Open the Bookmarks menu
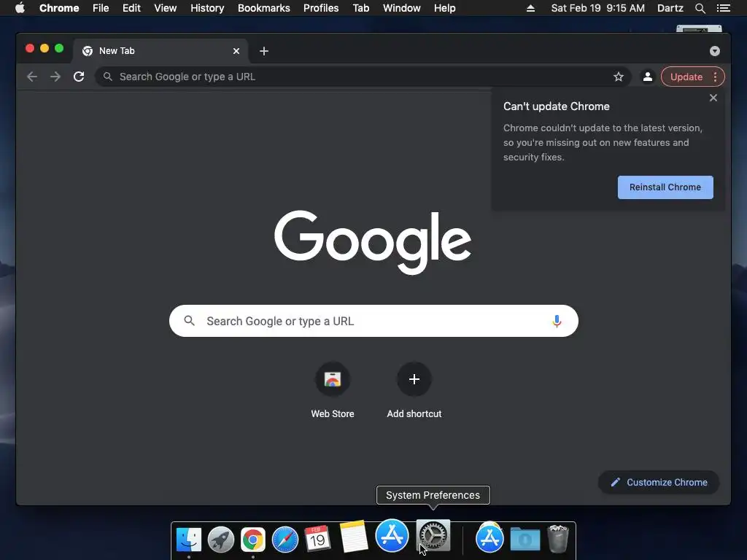This screenshot has height=560, width=747. [264, 8]
